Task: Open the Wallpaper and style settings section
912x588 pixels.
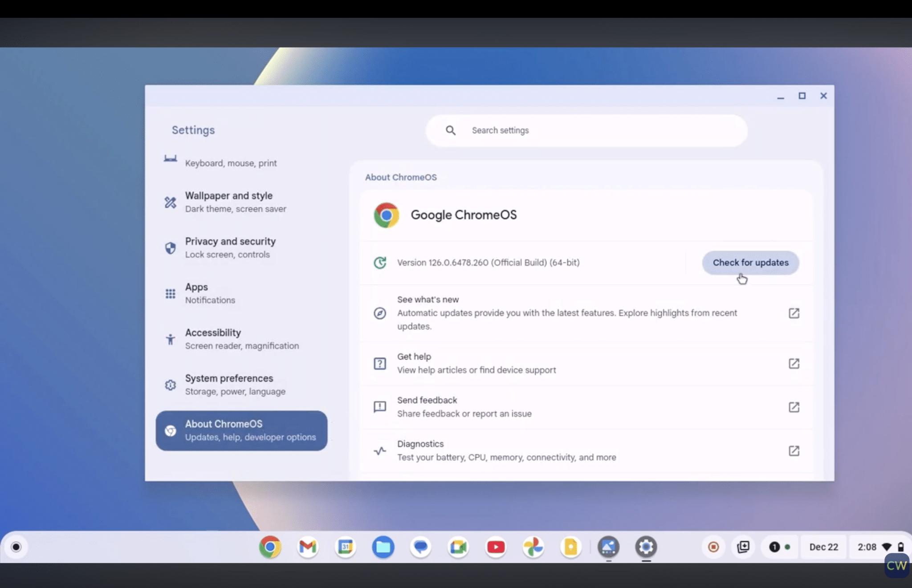Action: point(241,202)
